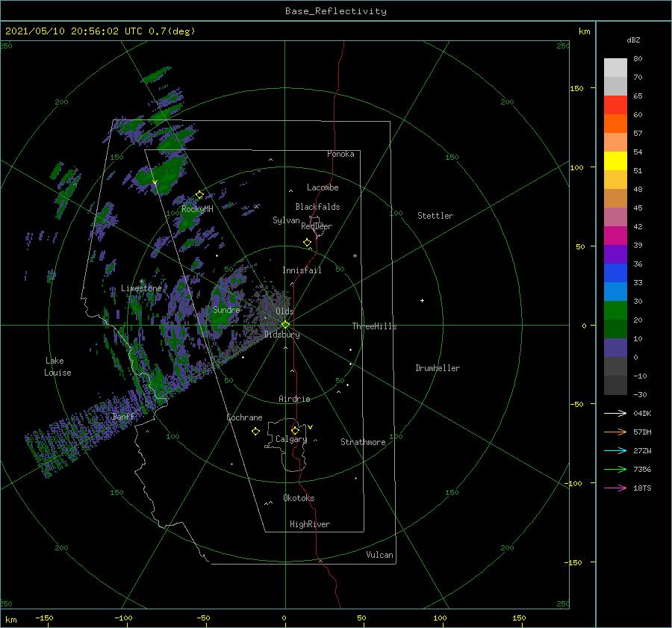Click the Banff town label
The width and height of the screenshot is (672, 628).
pos(124,416)
